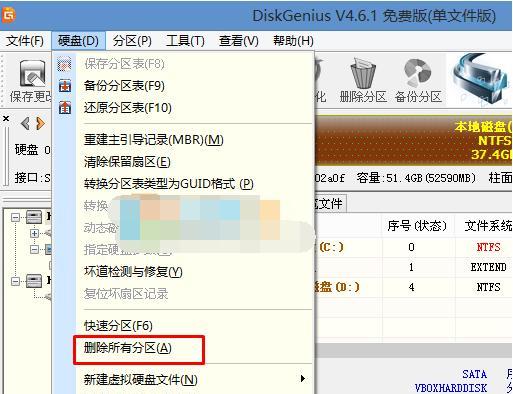Screen dimensions: 513x394
Task: Expand the plus node in the disk tree
Action: 34,233
